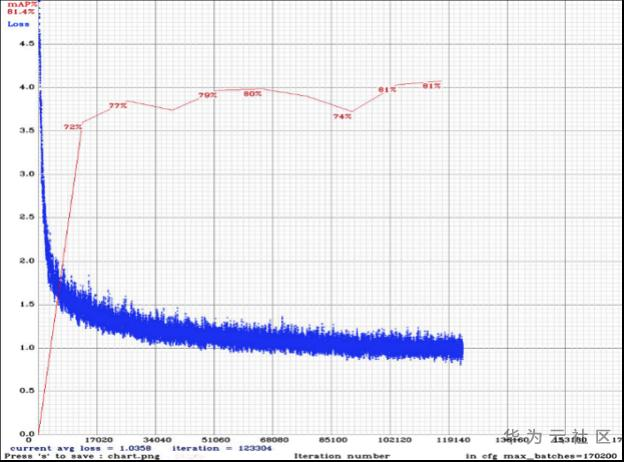Screen dimensions: 624x462
Task: Click the '68080' iteration axis label
Action: point(275,440)
